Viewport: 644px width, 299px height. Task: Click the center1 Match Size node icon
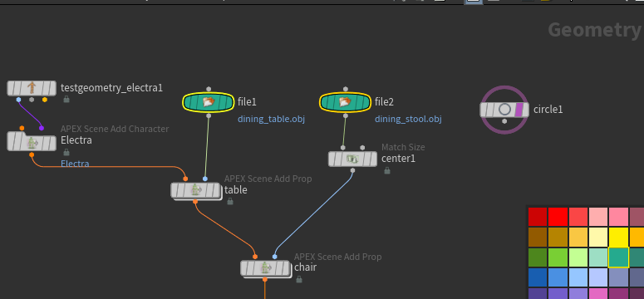click(352, 159)
